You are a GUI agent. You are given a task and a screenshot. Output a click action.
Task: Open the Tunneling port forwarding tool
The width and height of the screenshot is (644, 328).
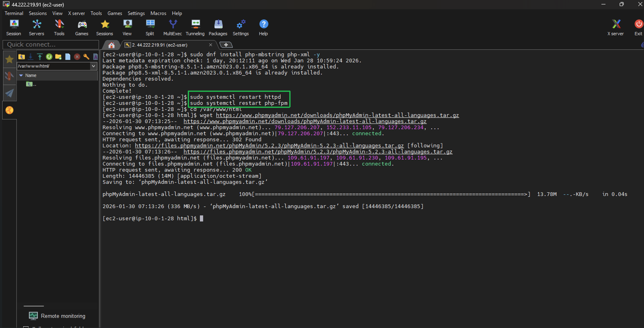coord(195,27)
